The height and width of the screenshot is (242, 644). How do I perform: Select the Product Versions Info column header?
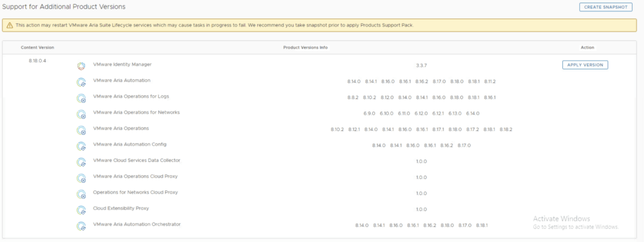tap(306, 47)
